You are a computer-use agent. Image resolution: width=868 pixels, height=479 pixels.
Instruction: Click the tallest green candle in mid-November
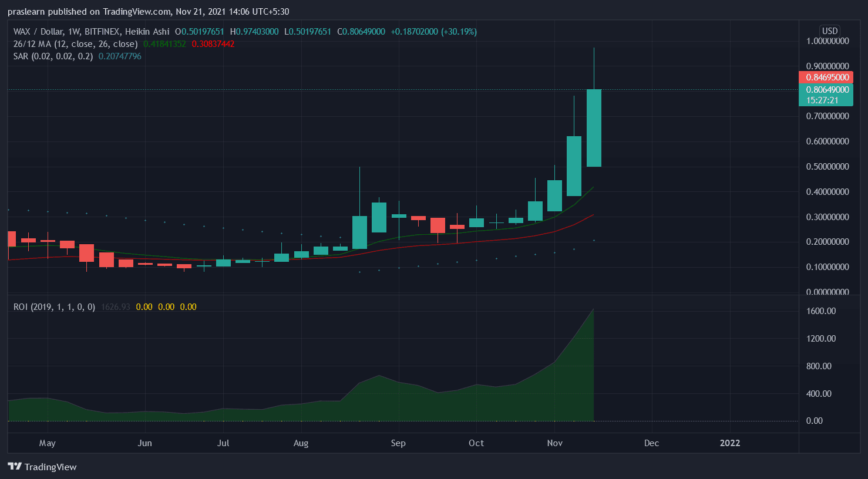(x=594, y=128)
